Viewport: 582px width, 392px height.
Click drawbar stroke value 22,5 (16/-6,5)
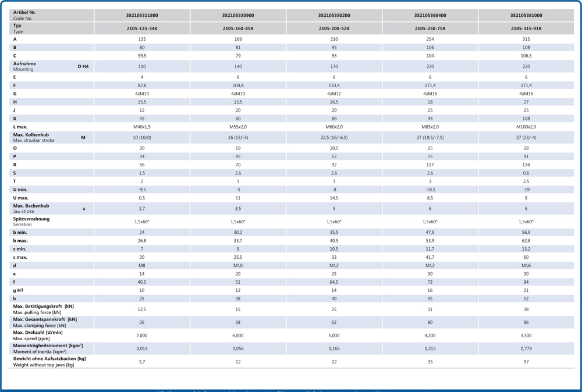[334, 138]
